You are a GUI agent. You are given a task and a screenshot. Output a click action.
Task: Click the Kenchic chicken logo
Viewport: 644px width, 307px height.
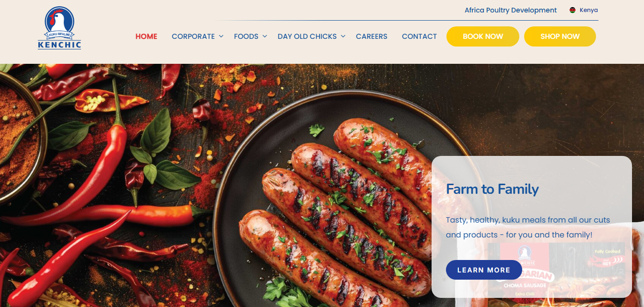click(x=59, y=28)
